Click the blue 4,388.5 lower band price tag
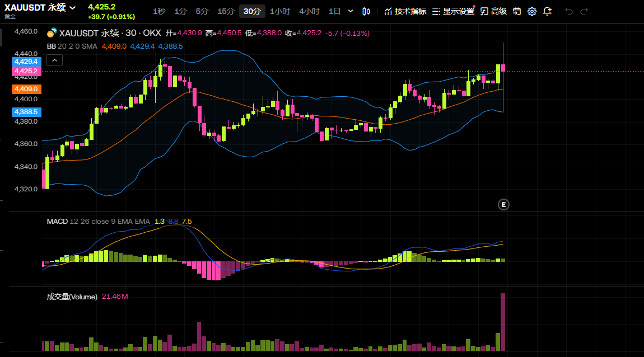 pyautogui.click(x=26, y=112)
